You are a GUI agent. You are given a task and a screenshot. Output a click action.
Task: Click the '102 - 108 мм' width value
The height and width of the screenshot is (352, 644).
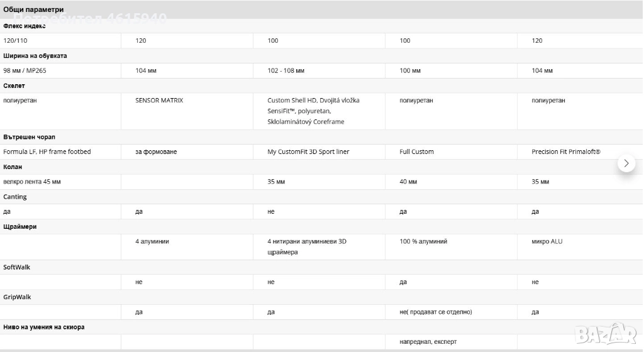pyautogui.click(x=286, y=71)
